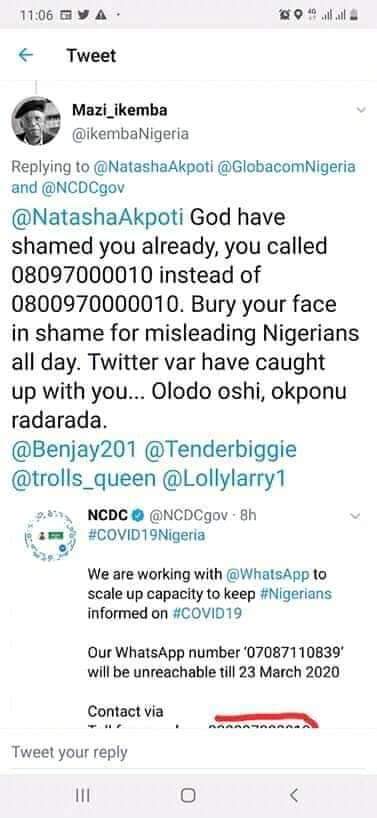Focus the Tweet your reply field

[188, 752]
